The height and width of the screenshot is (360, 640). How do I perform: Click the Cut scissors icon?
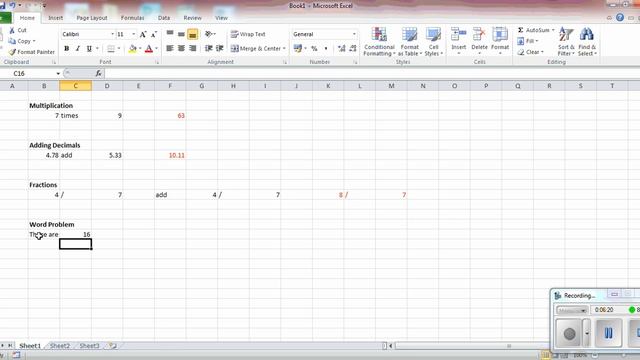(12, 30)
